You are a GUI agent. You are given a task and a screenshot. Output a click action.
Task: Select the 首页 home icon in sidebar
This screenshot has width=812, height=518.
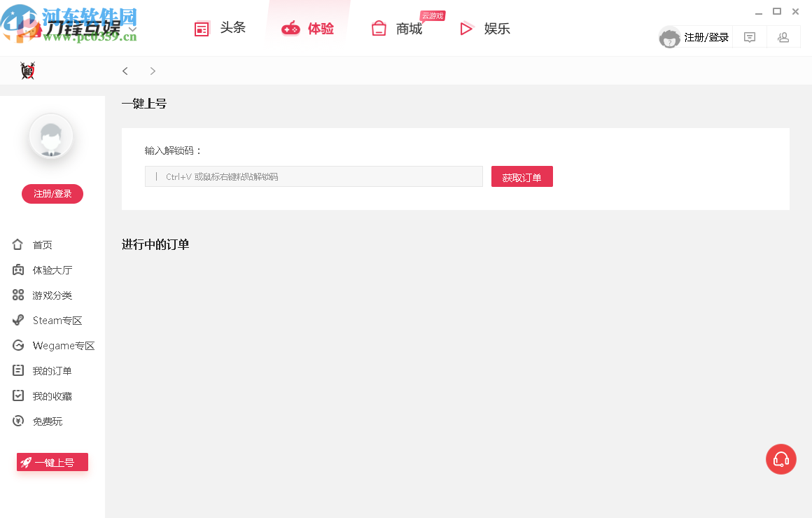[x=18, y=244]
